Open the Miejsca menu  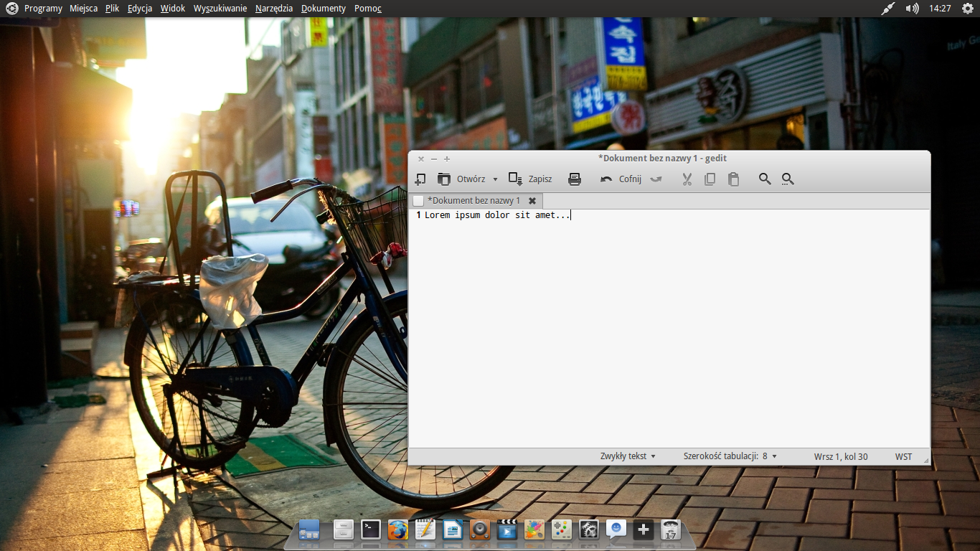[x=84, y=9]
